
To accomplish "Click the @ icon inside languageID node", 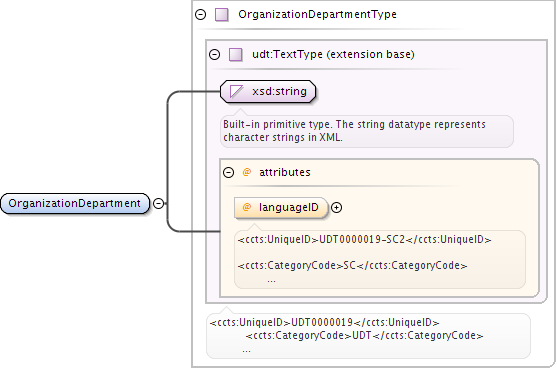I will coord(247,207).
